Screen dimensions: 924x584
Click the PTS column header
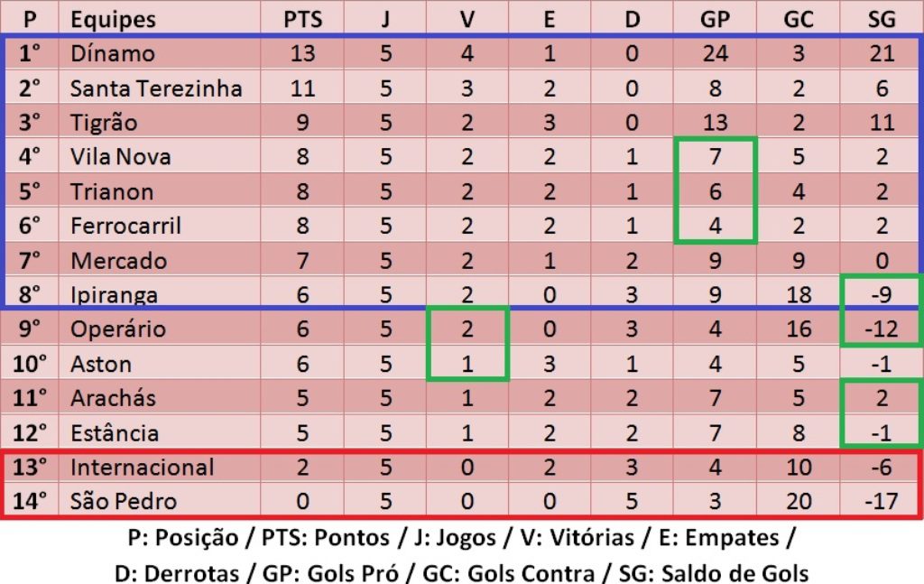click(302, 19)
